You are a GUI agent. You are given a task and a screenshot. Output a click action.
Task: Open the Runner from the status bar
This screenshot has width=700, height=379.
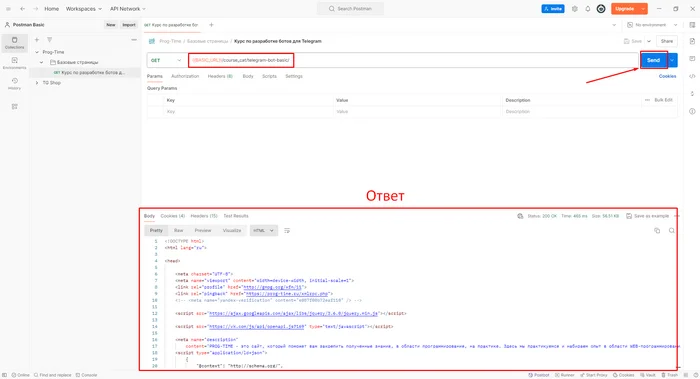pos(564,375)
